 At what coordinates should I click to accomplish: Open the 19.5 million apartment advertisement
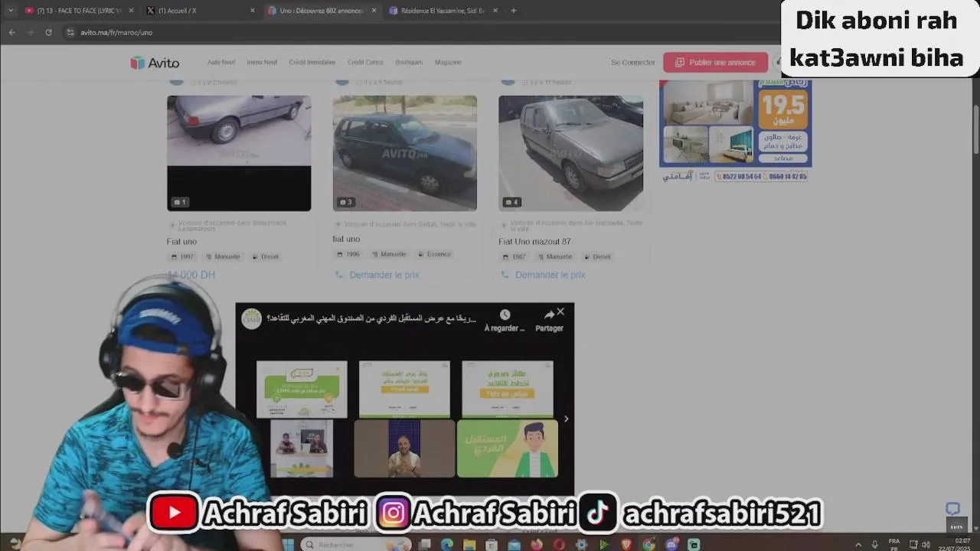pos(735,131)
